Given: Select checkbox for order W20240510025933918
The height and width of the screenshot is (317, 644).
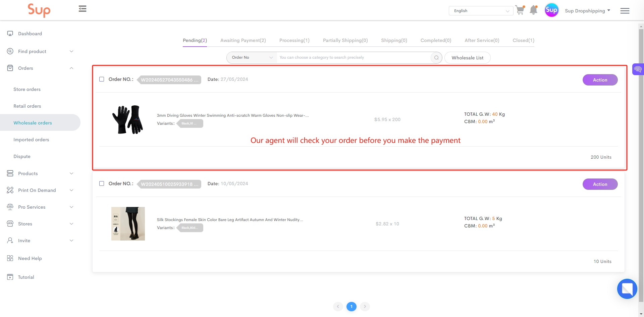Looking at the screenshot, I should 102,184.
